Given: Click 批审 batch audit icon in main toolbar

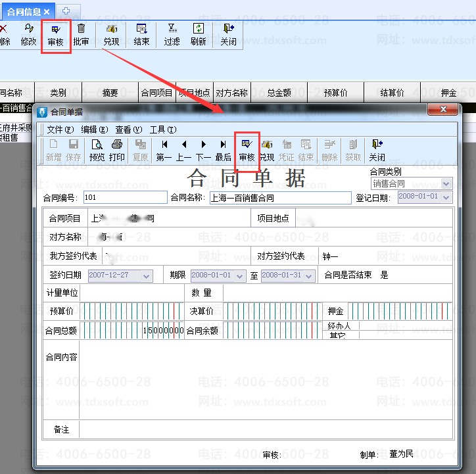Looking at the screenshot, I should [81, 35].
